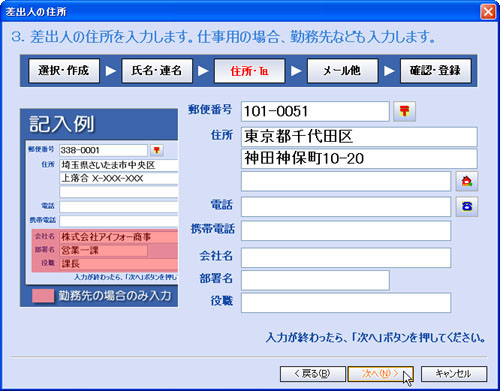Open the 確認・登録 step
Viewport: 500px width, 391px height.
(436, 71)
